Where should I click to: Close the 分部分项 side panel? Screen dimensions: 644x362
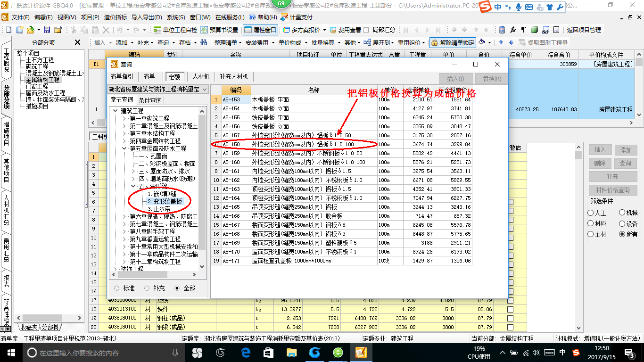click(x=77, y=42)
